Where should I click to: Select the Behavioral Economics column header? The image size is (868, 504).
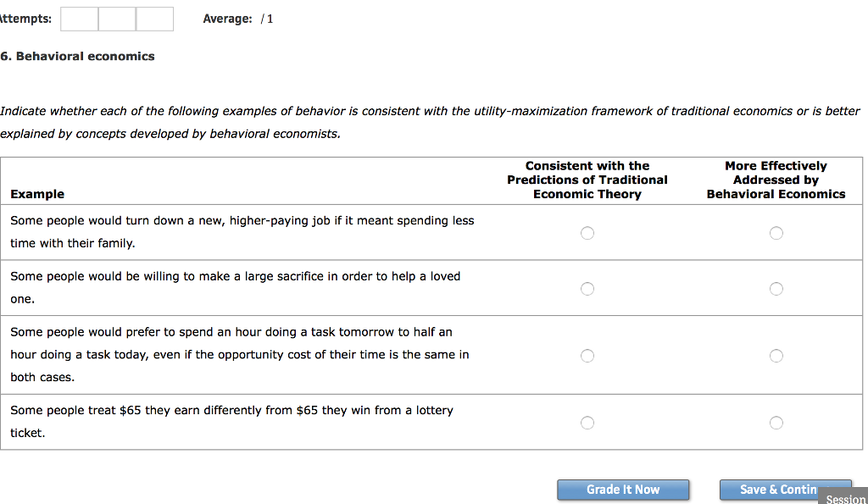[x=776, y=180]
